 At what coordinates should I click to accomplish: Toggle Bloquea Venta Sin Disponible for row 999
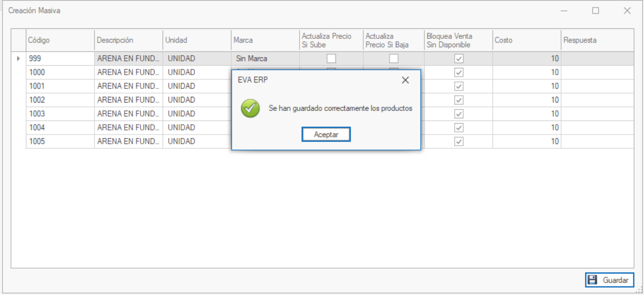[458, 58]
